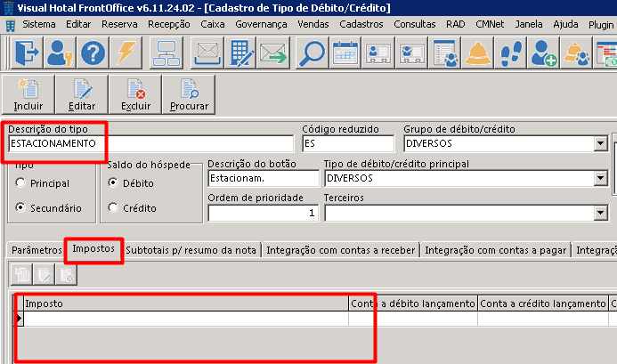The width and height of the screenshot is (617, 364).
Task: Switch to Integração com contas a receber tab
Action: [x=341, y=250]
